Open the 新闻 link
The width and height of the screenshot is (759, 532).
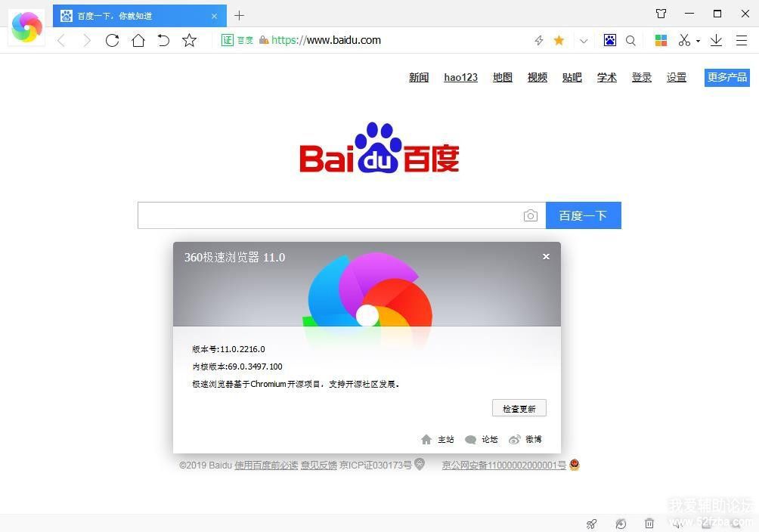click(419, 77)
